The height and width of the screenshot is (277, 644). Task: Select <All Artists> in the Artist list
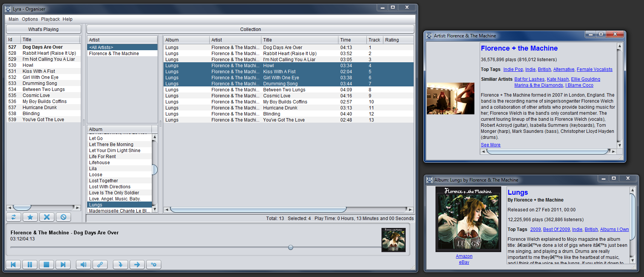pyautogui.click(x=122, y=48)
